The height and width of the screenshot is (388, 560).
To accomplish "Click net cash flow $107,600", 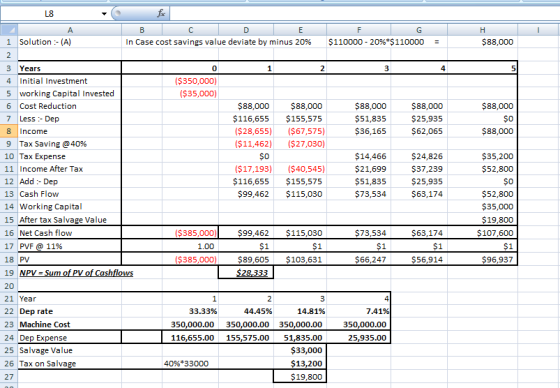I will tap(495, 233).
